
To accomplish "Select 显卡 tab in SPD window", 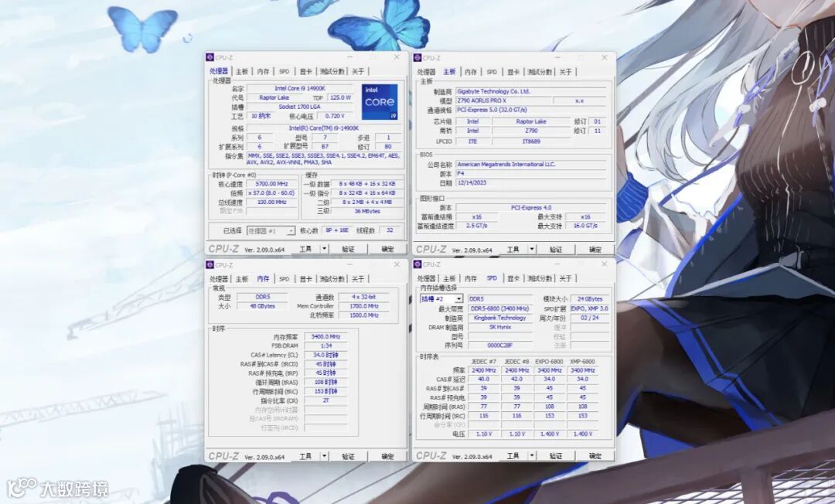I will pos(513,278).
